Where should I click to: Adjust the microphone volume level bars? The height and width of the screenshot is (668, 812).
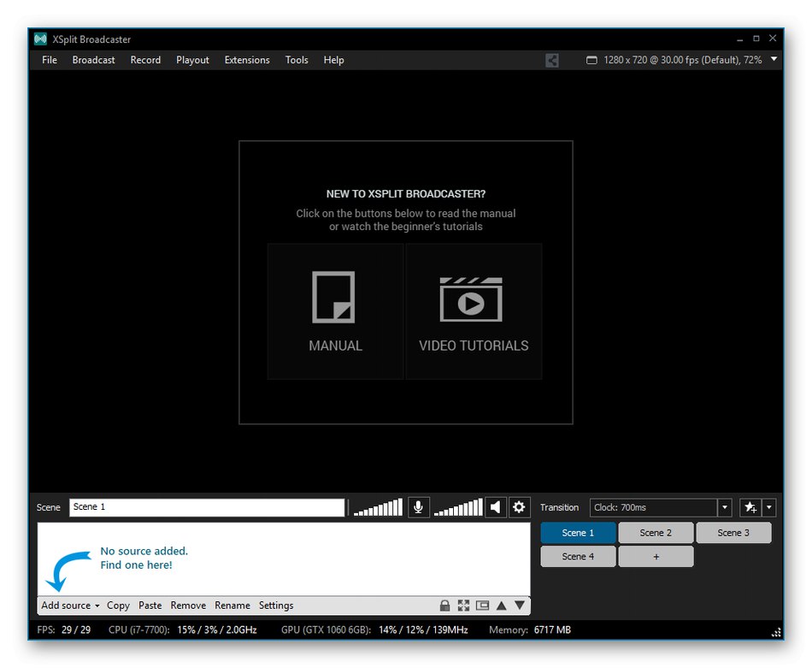(x=378, y=507)
